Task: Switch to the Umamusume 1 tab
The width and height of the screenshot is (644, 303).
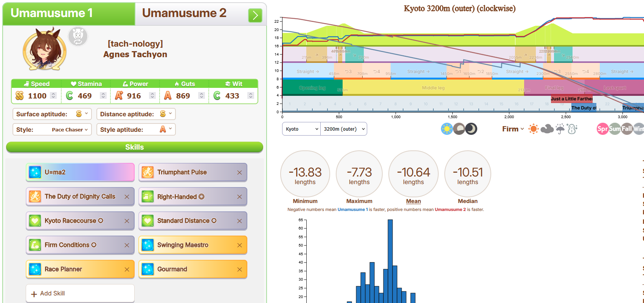Action: 69,13
